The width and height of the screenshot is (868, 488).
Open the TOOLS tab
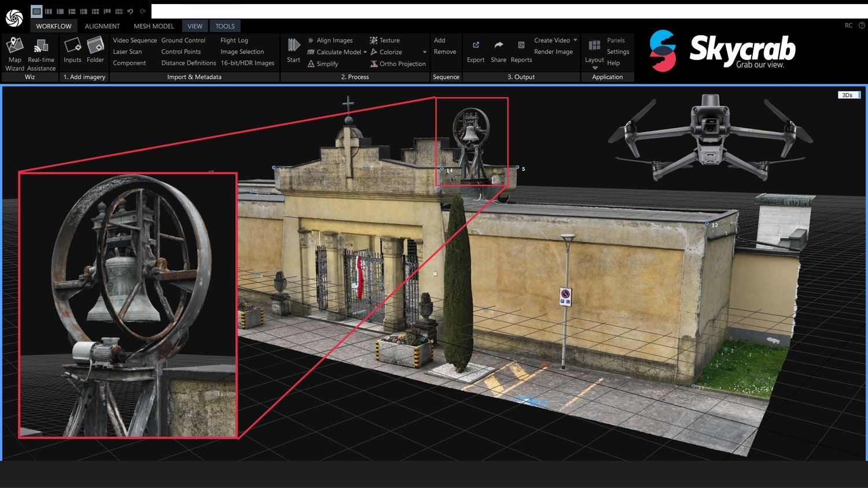pyautogui.click(x=225, y=25)
